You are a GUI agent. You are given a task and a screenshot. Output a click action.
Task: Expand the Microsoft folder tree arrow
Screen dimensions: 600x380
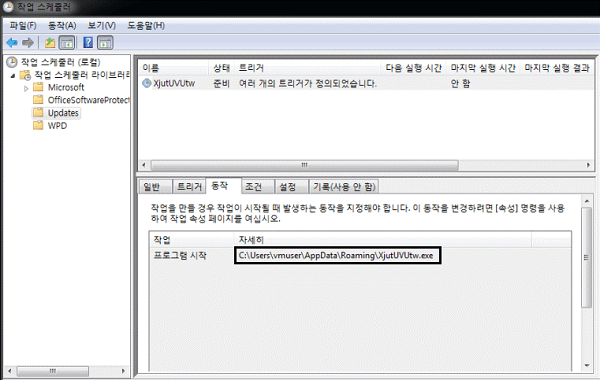tap(26, 88)
